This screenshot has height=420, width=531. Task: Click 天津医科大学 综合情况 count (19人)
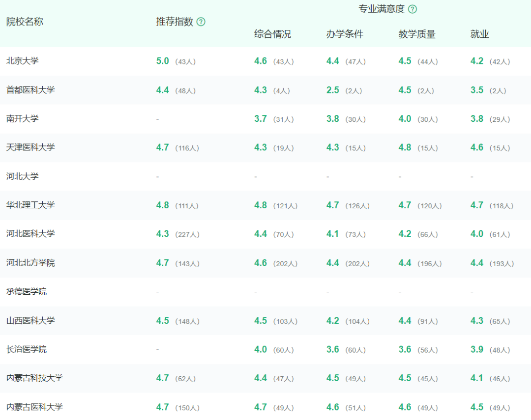(x=284, y=148)
